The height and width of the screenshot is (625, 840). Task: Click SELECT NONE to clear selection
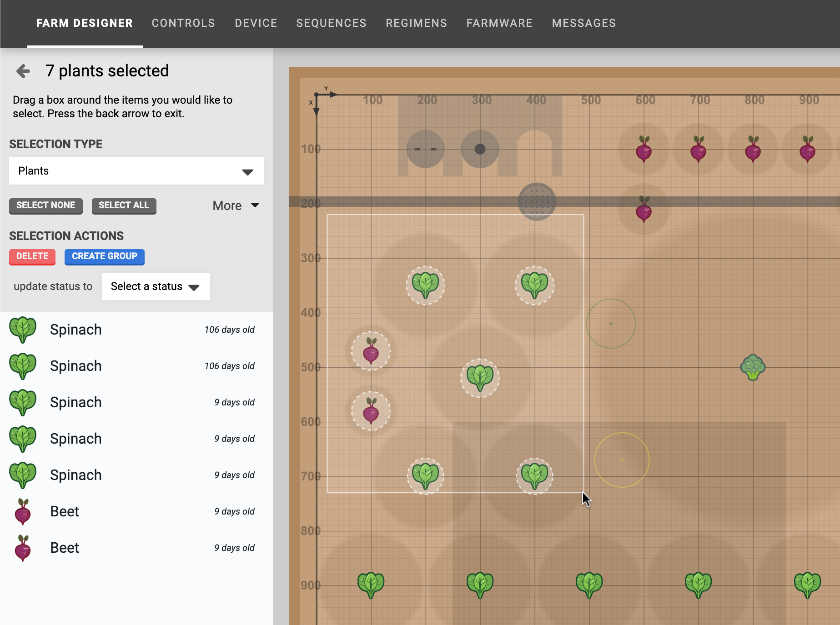tap(45, 205)
